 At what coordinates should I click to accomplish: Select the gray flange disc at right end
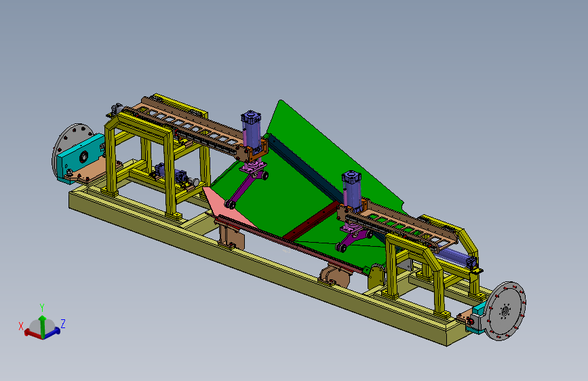505,311
